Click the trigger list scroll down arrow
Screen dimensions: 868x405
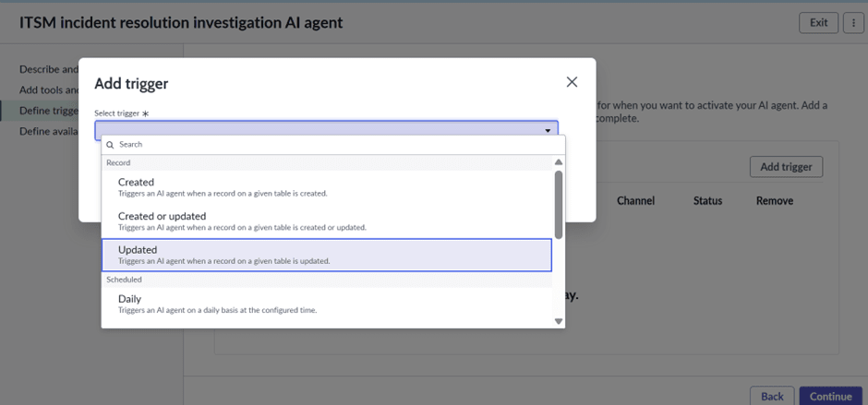(x=559, y=321)
